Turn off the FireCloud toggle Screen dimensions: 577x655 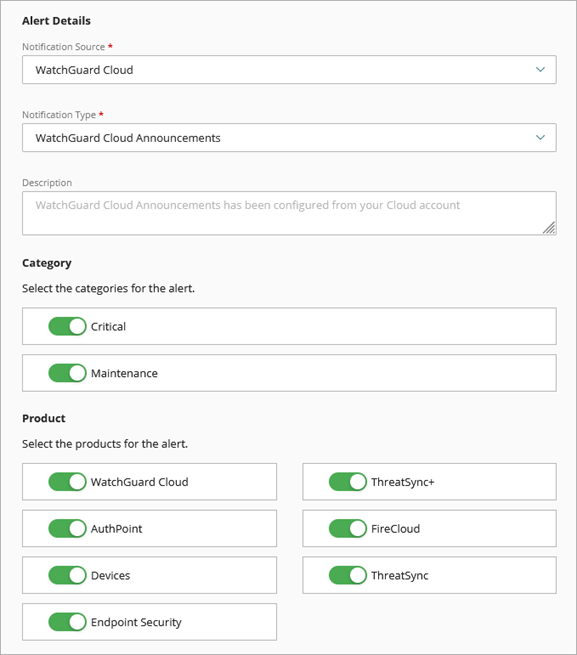coord(348,528)
